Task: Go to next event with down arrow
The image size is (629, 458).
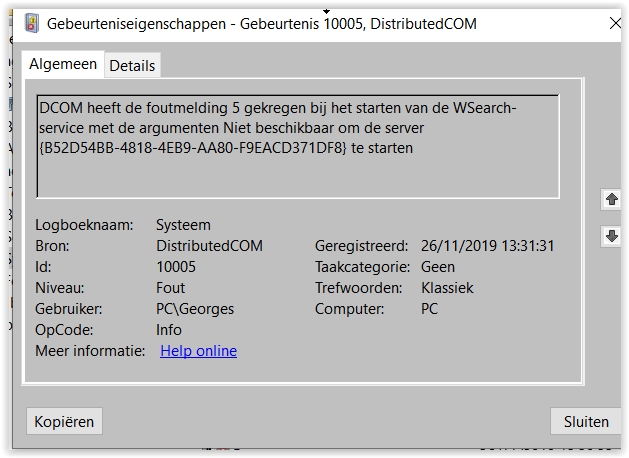Action: point(611,237)
